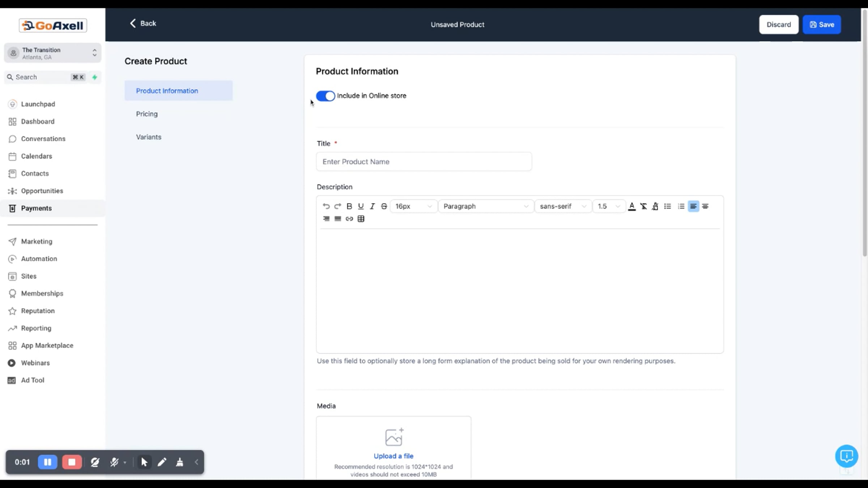The image size is (868, 488).
Task: Click the insert link icon
Action: pos(349,219)
